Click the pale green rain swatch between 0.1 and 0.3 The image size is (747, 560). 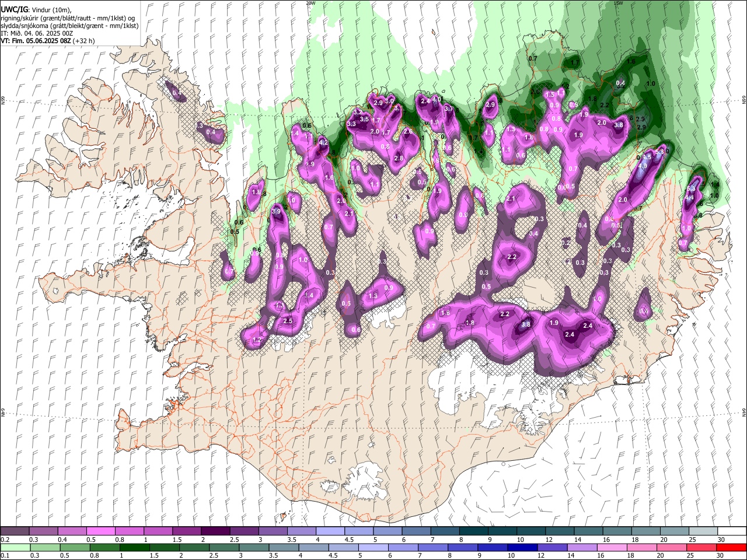(x=15, y=547)
